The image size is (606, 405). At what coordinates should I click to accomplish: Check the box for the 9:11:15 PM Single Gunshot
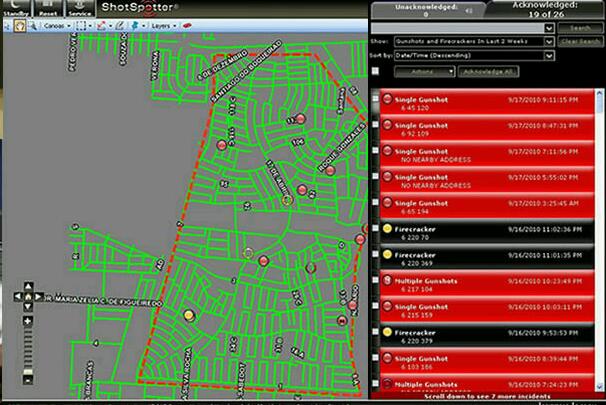375,98
